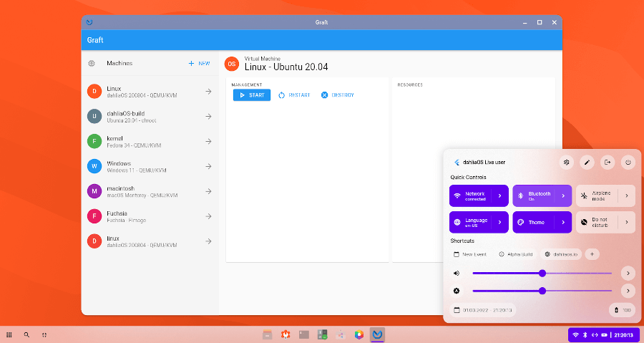Click the log out icon in quick panel
This screenshot has height=343, width=644.
pos(608,163)
